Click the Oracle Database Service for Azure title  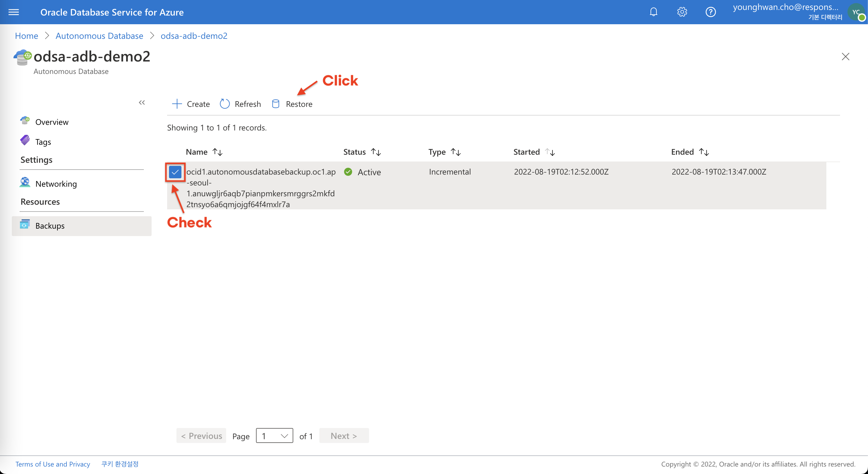(112, 12)
